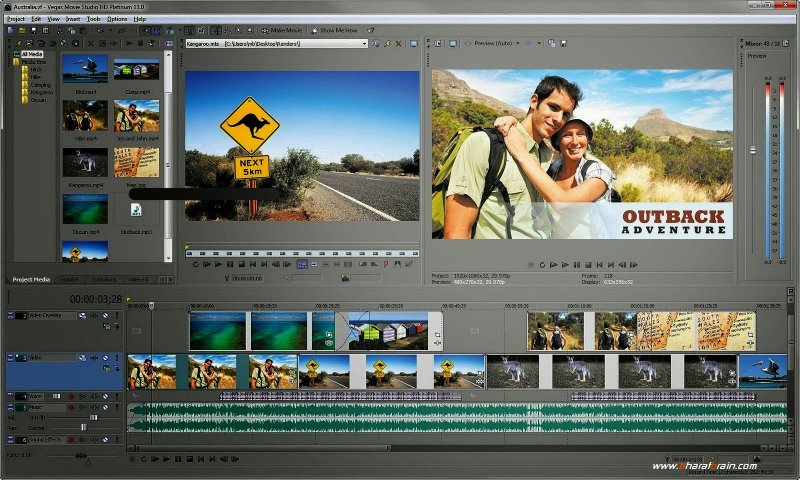This screenshot has height=480, width=800.
Task: Click Stop in the video preview transport
Action: point(588,264)
